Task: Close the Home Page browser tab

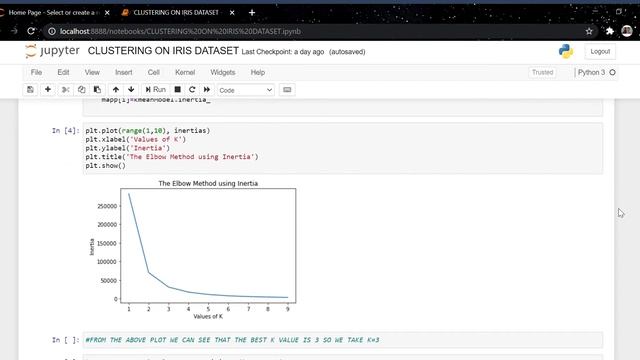Action: tap(107, 13)
